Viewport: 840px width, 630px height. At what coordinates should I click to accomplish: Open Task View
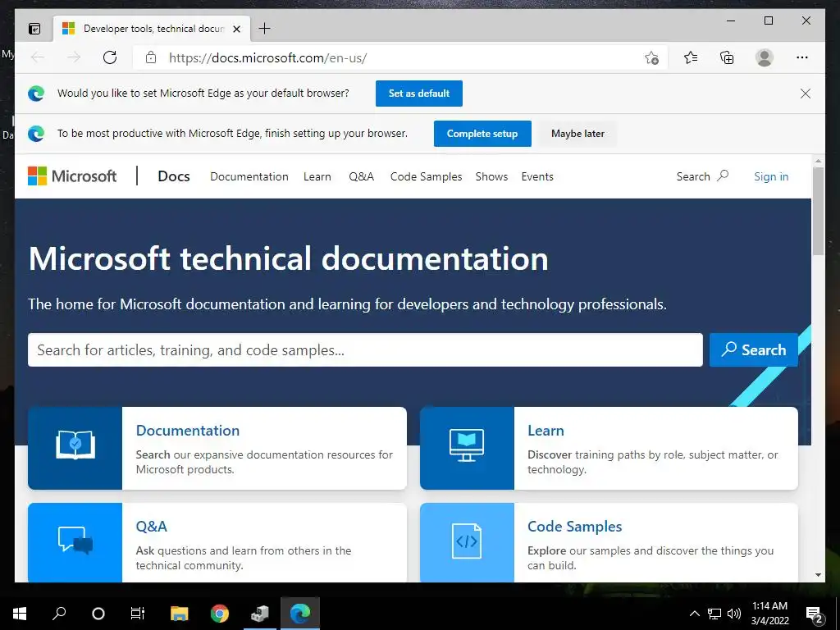tap(138, 614)
